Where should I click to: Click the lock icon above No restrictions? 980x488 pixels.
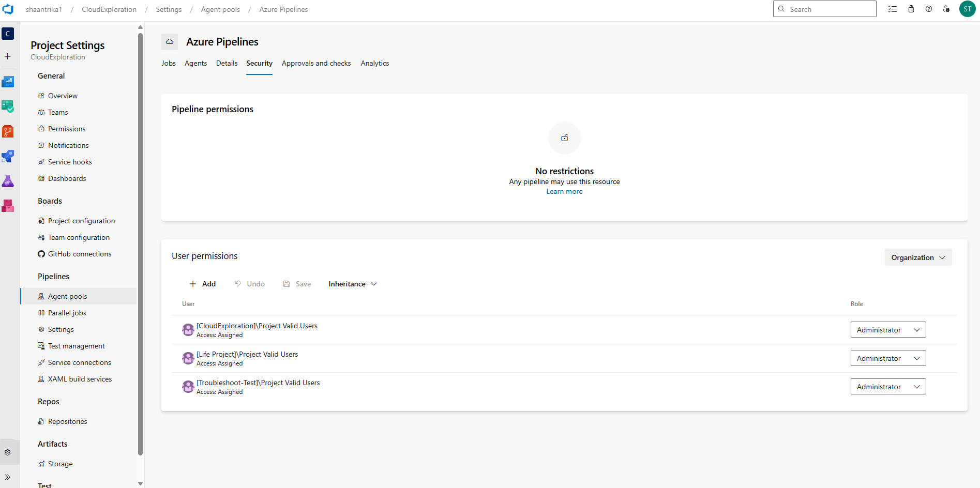click(565, 138)
